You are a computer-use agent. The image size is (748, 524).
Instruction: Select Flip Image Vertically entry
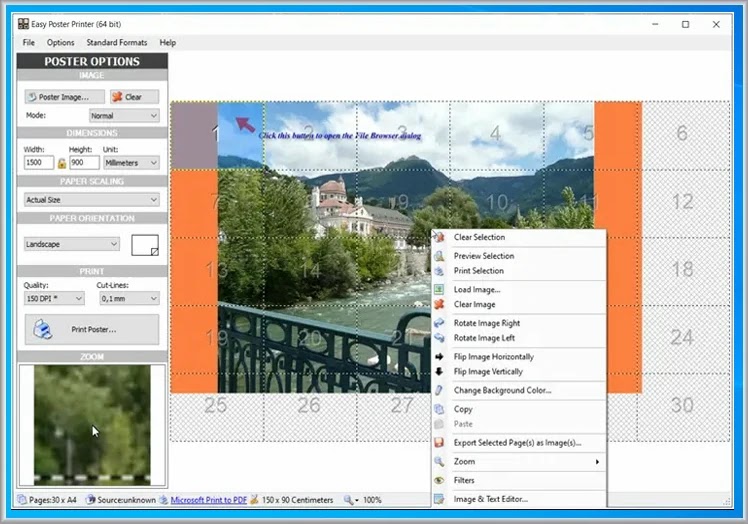[519, 371]
